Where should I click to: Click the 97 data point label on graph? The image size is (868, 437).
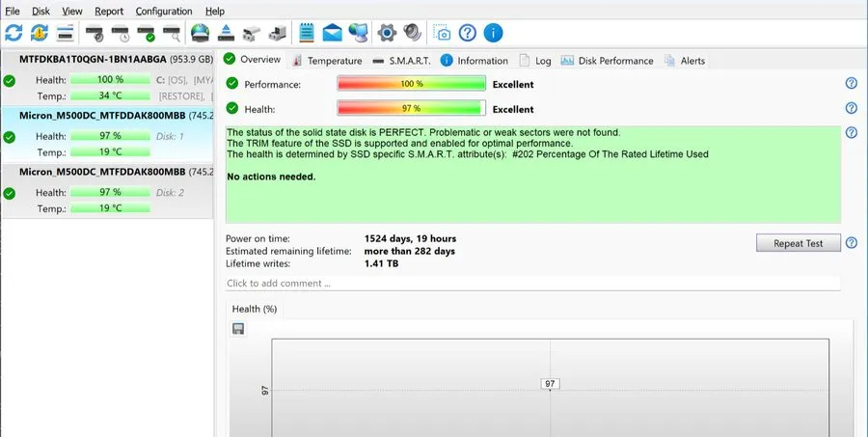[550, 384]
